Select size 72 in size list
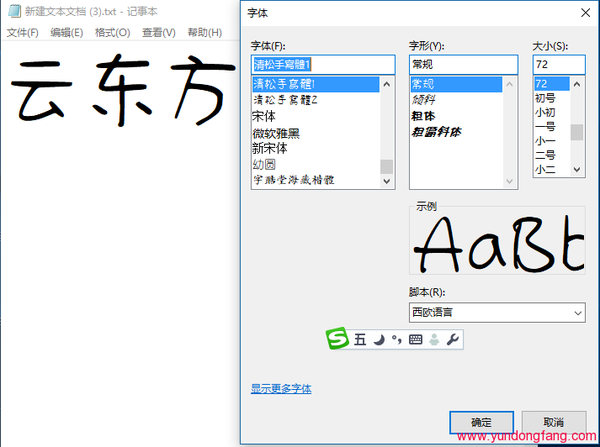This screenshot has width=600, height=447. pyautogui.click(x=551, y=84)
